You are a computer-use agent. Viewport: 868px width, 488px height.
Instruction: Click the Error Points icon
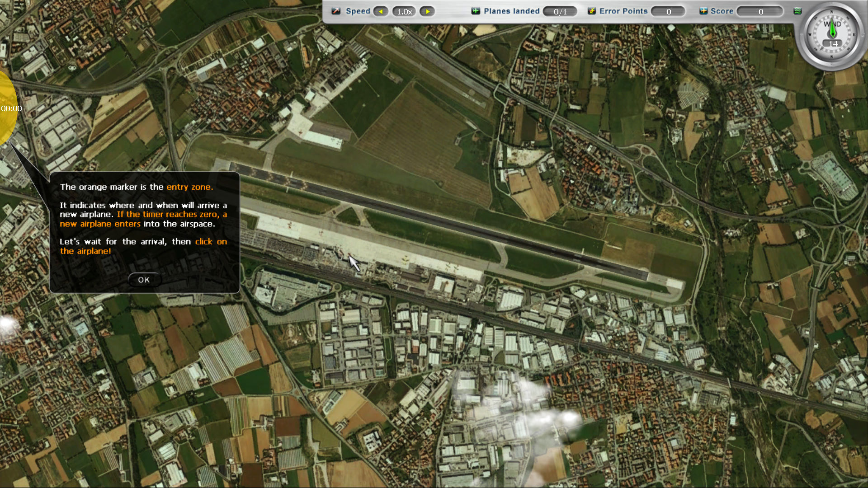point(591,11)
